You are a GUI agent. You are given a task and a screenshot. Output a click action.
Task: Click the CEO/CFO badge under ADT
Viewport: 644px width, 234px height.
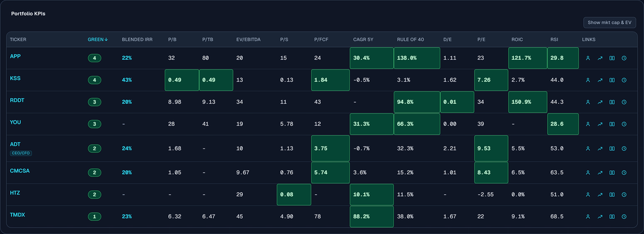click(21, 153)
